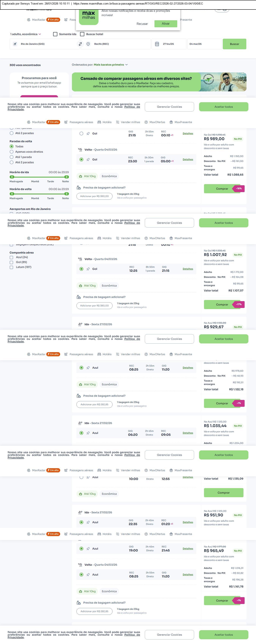Screen dimensions: 256x644
Task: Select 'Apenas voos diretos' for return stops
Action: pyautogui.click(x=12, y=152)
